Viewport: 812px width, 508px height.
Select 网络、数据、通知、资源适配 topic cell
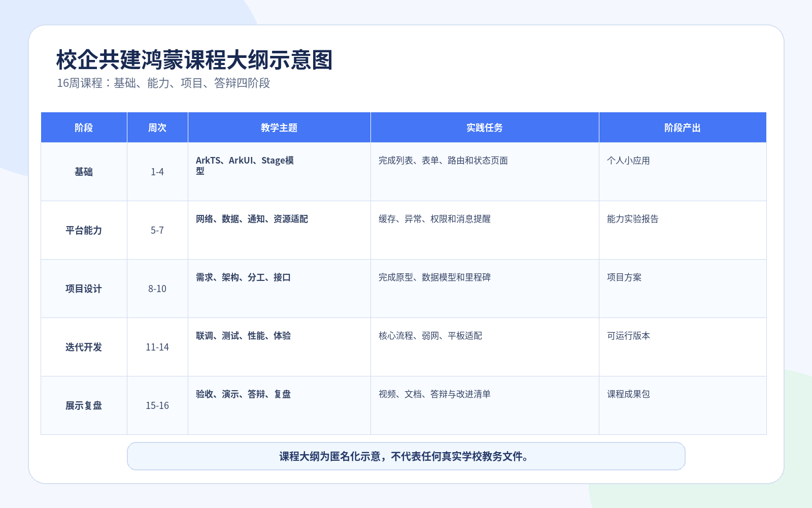pos(279,230)
